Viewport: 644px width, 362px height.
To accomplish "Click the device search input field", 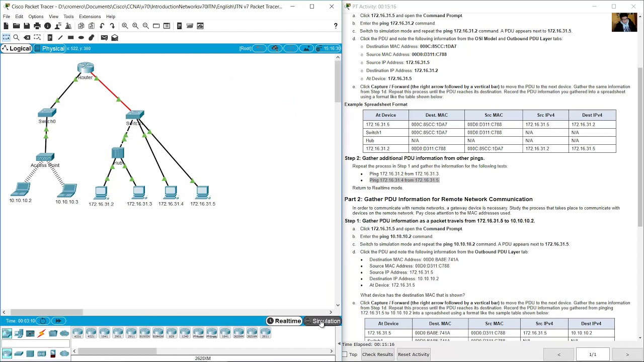I will (x=35, y=344).
